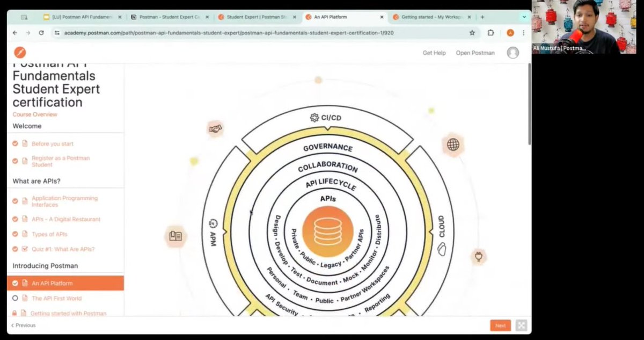
Task: Switch to the '[LU] Postman API Fundamentals' tab
Action: 83,17
